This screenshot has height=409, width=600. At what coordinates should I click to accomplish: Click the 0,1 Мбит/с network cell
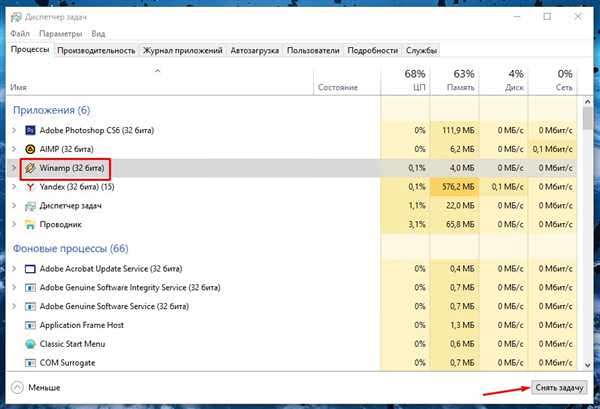(553, 149)
